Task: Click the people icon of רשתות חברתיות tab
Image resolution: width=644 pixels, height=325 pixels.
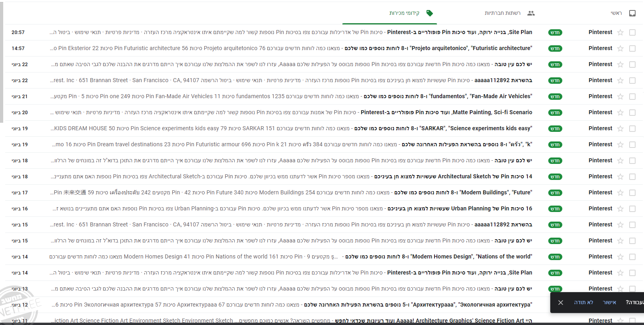Action: (x=531, y=13)
